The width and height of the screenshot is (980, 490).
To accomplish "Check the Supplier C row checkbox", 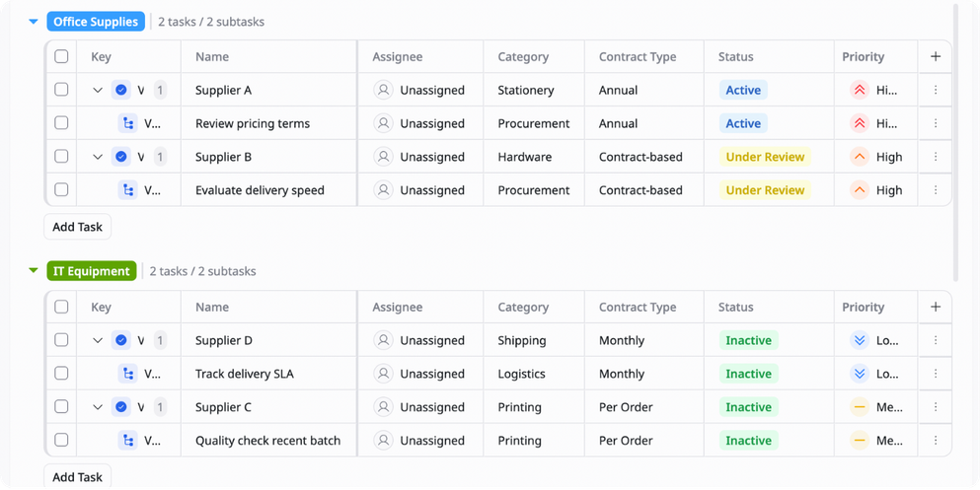I will [x=61, y=406].
